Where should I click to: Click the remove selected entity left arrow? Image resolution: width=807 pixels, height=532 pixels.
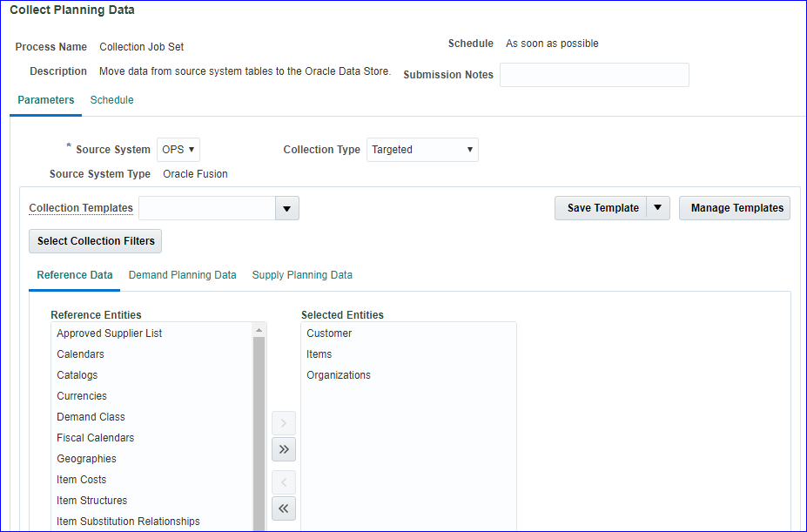click(x=284, y=482)
